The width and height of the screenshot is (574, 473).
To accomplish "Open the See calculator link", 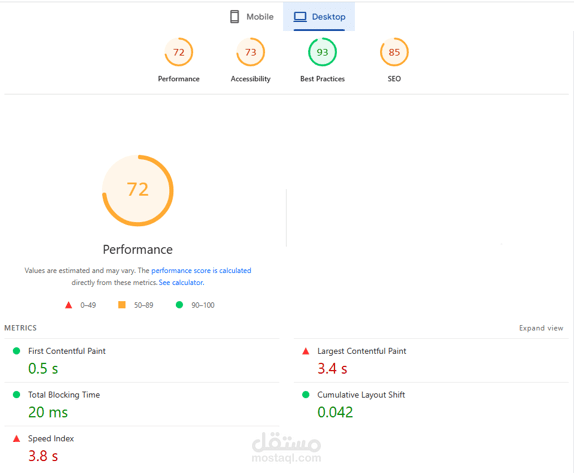I will [181, 283].
